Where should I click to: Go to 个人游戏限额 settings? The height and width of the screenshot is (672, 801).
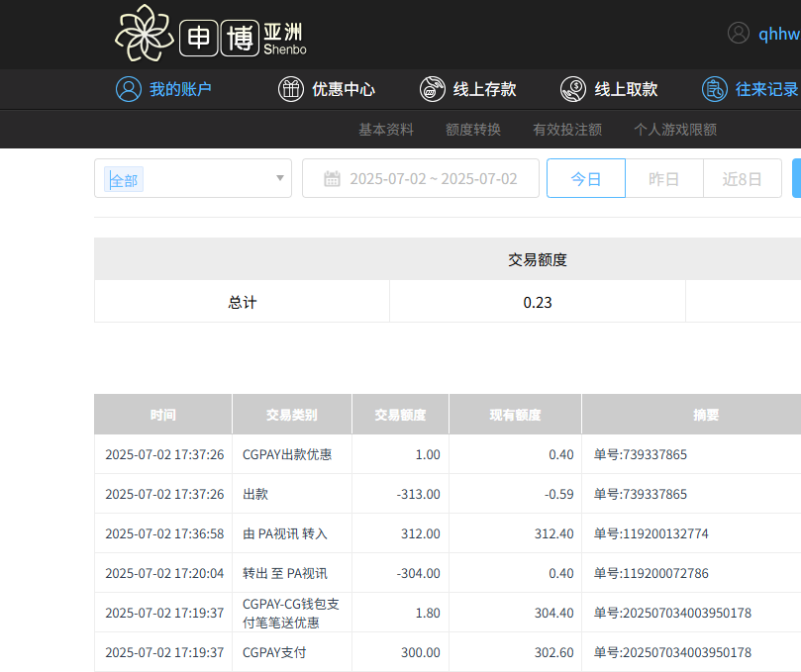674,129
